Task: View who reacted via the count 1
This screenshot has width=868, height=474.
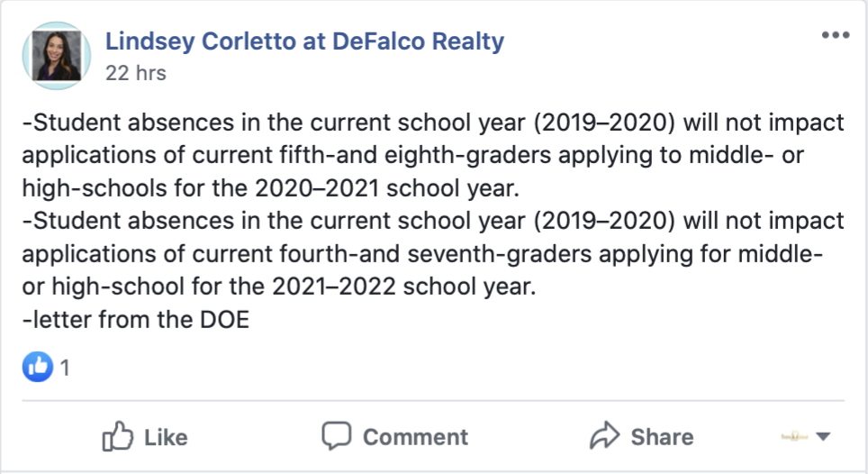Action: click(x=65, y=368)
